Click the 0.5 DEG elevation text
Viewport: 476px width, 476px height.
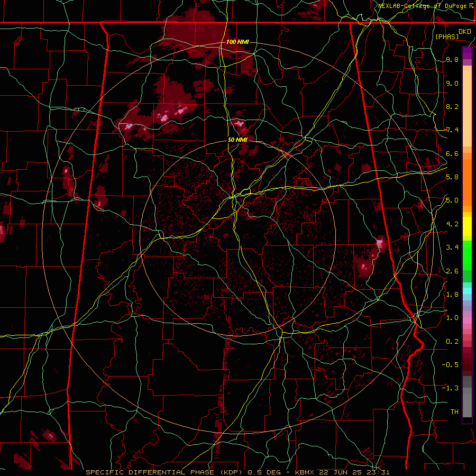click(x=265, y=472)
